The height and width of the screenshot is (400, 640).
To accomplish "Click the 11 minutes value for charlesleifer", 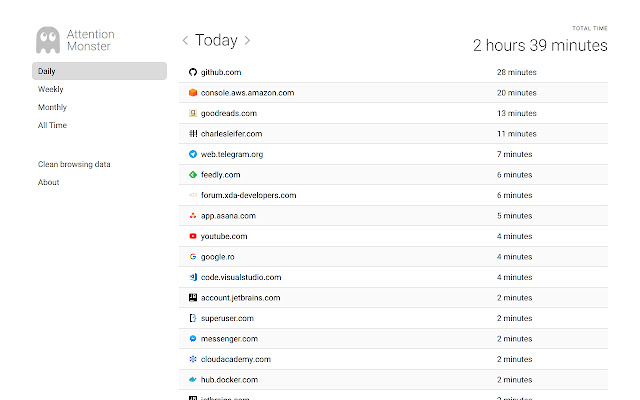I will [x=517, y=133].
